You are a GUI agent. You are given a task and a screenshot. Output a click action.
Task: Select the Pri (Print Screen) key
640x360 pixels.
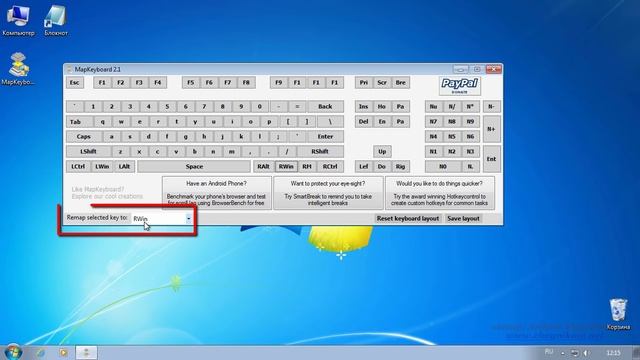tap(363, 82)
